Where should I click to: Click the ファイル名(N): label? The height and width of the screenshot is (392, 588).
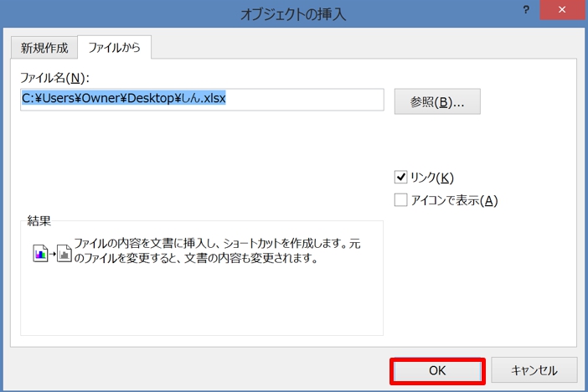[54, 78]
